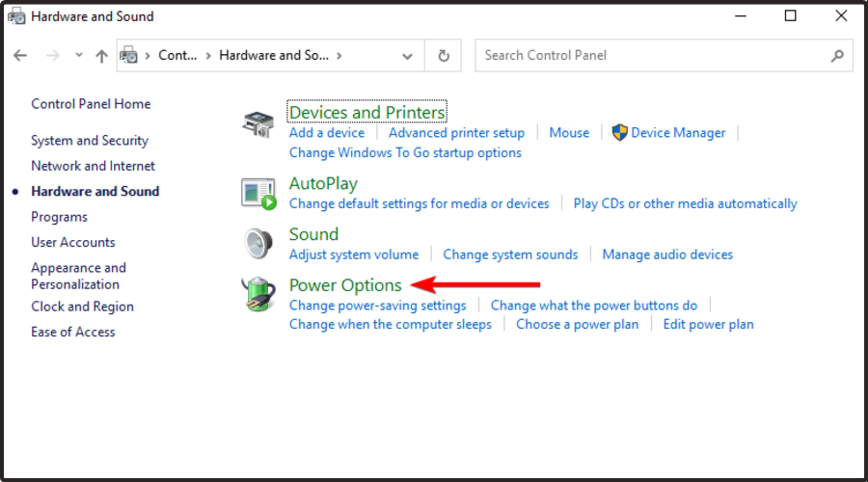Open Devices and Printers heading
The image size is (868, 482).
pyautogui.click(x=367, y=113)
